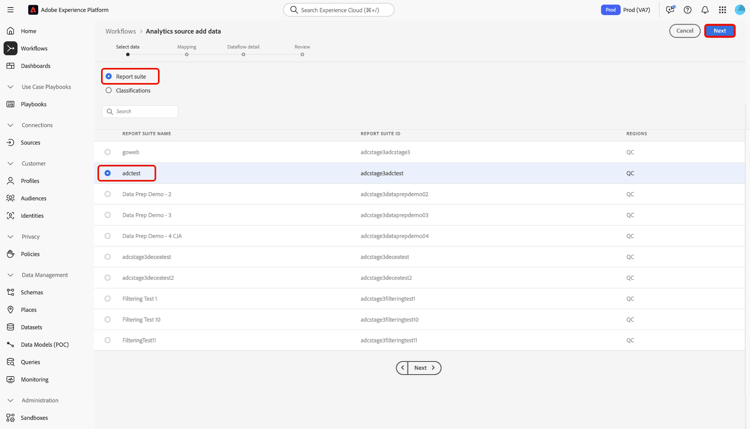Open the user profile avatar

(x=740, y=10)
